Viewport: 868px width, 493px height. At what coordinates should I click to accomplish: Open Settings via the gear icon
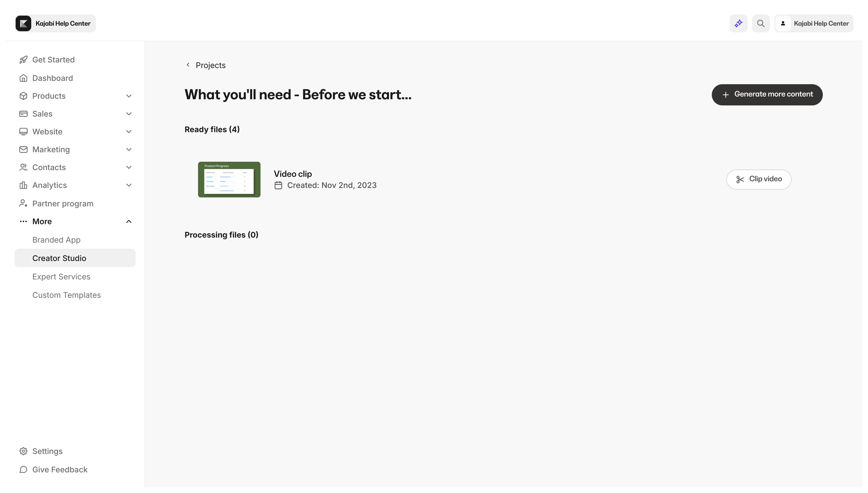[x=23, y=451]
